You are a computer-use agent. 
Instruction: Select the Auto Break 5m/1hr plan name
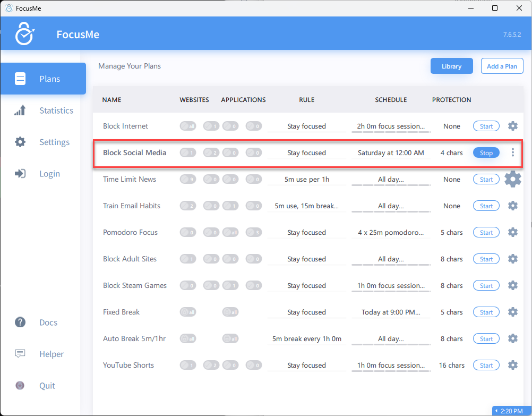pos(134,338)
